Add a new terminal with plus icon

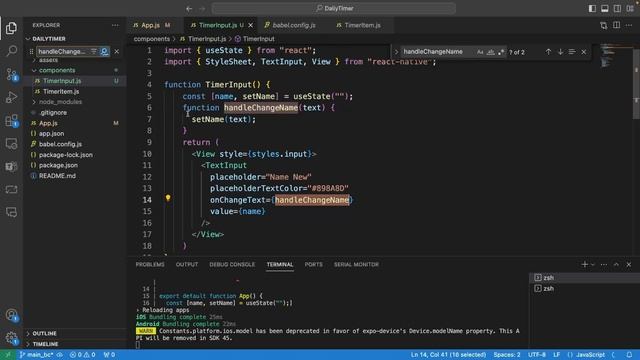(584, 264)
